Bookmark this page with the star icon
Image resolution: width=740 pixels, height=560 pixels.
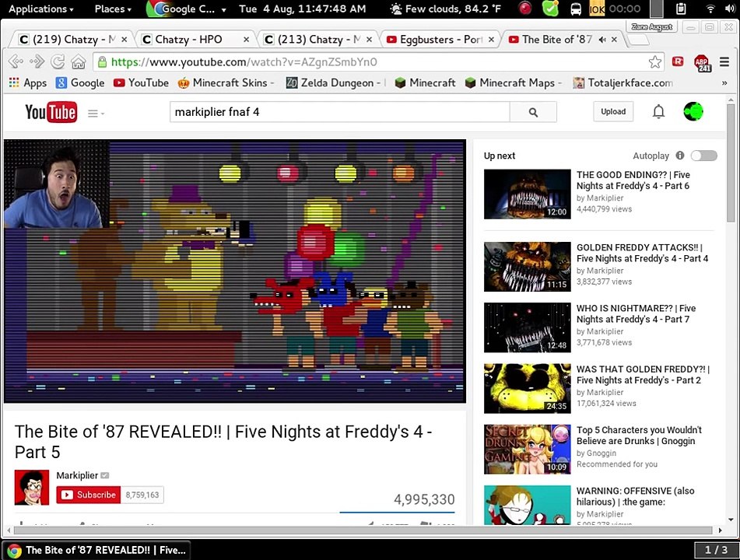tap(654, 61)
